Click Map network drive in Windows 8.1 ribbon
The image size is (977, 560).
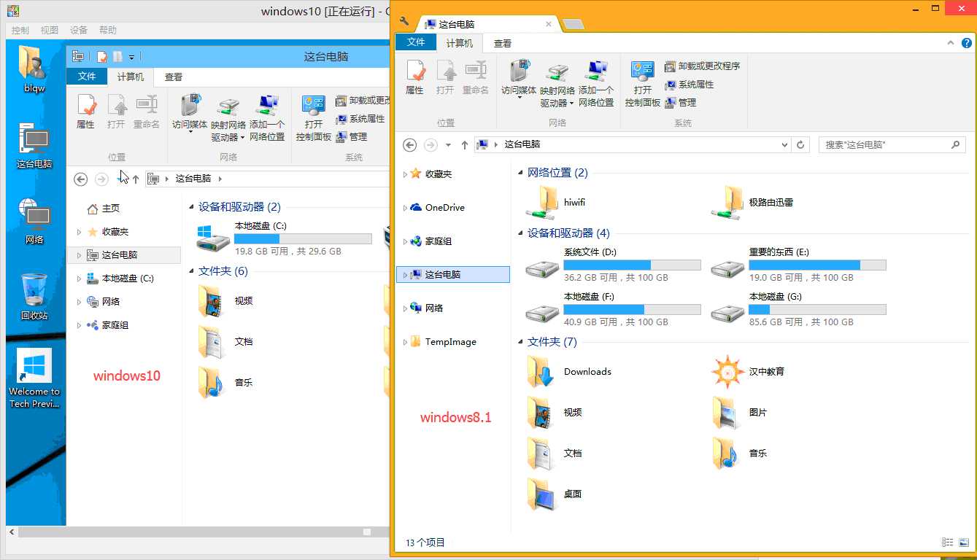[557, 85]
